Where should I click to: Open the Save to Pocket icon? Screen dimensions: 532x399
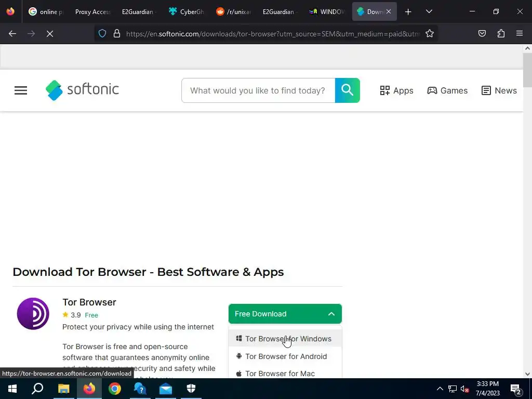tap(482, 33)
